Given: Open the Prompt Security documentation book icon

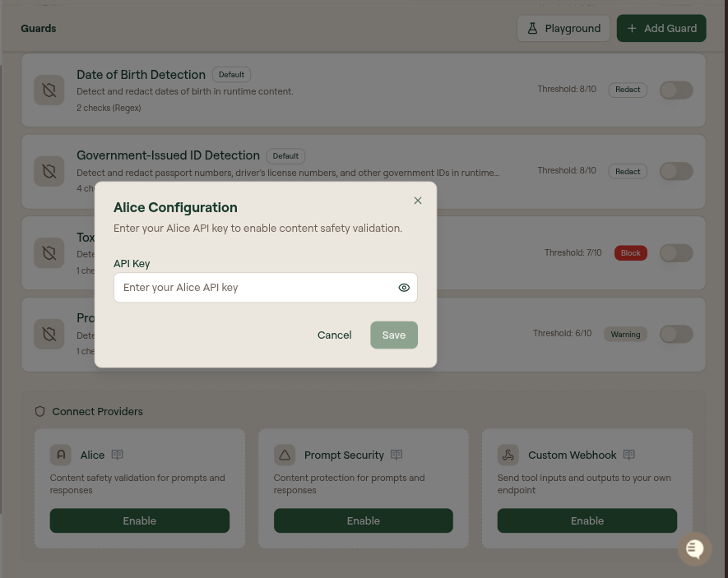Looking at the screenshot, I should click(396, 455).
